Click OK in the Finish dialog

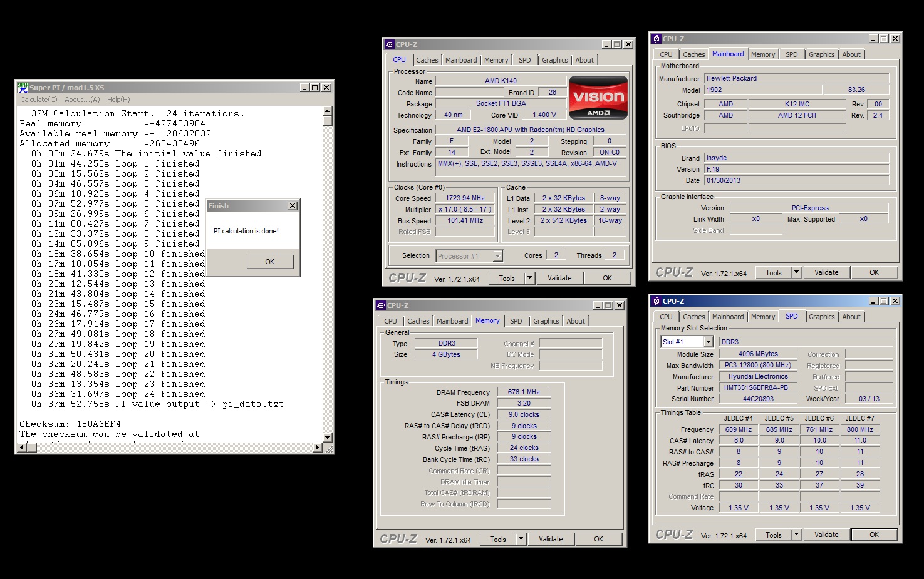(x=269, y=262)
